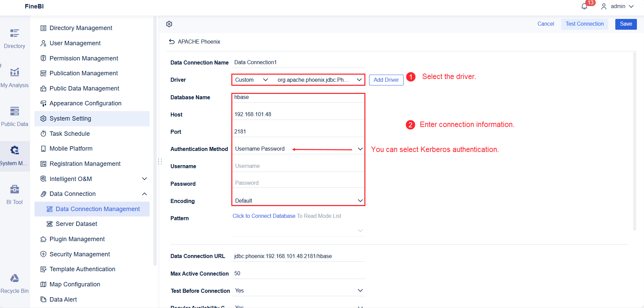The height and width of the screenshot is (308, 644).
Task: Open the Pattern dropdown chevron
Action: pyautogui.click(x=360, y=231)
